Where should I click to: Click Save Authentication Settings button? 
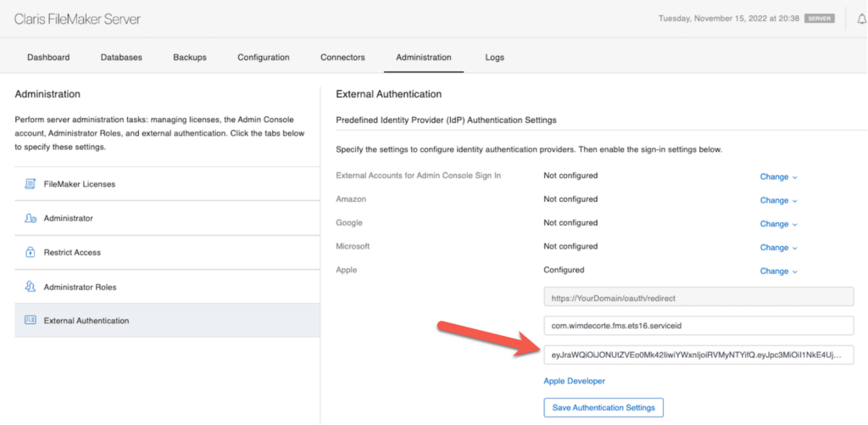604,407
